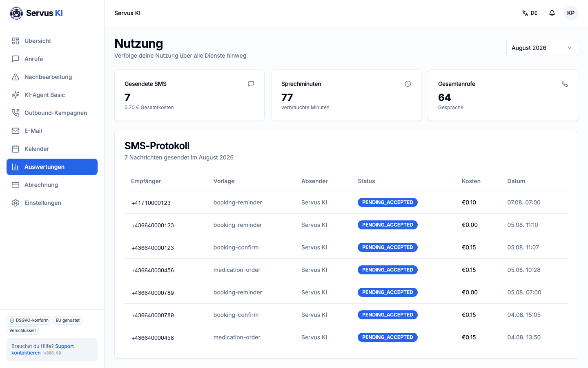Go to Abrechnung page
The image size is (588, 368).
tap(52, 185)
